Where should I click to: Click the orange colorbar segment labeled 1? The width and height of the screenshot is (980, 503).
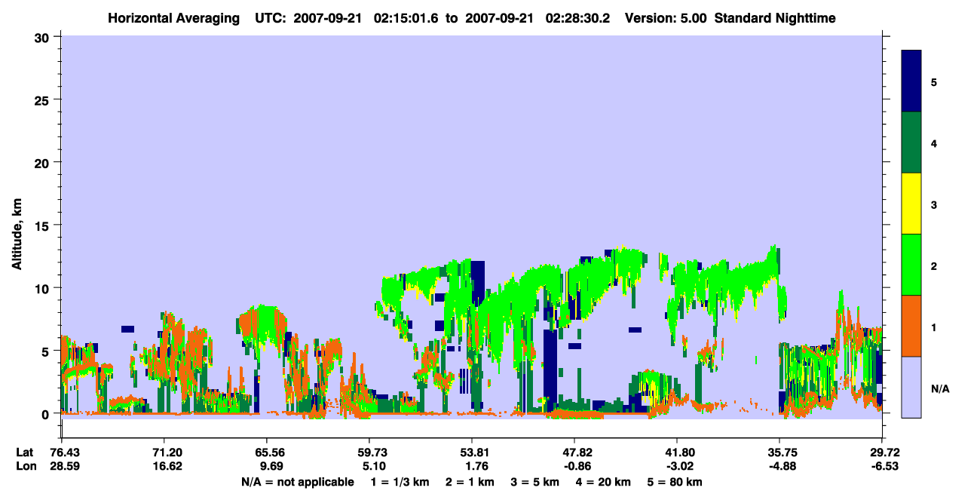(x=911, y=325)
